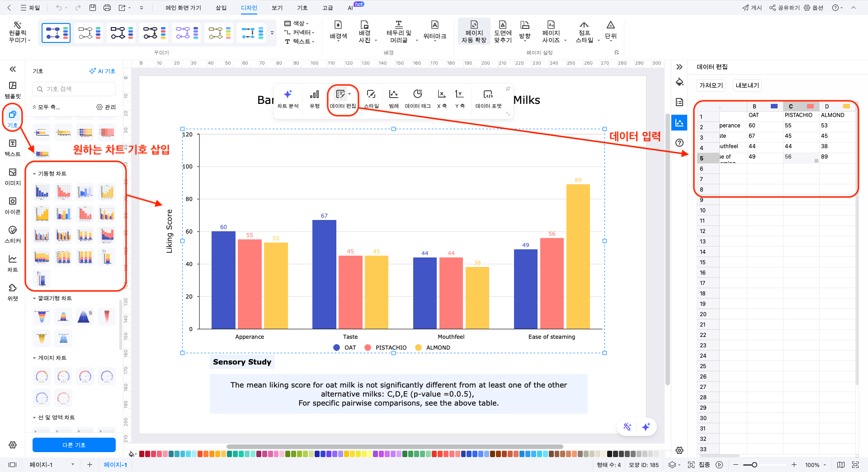Open the 데이터 포맷 tool

(488, 98)
